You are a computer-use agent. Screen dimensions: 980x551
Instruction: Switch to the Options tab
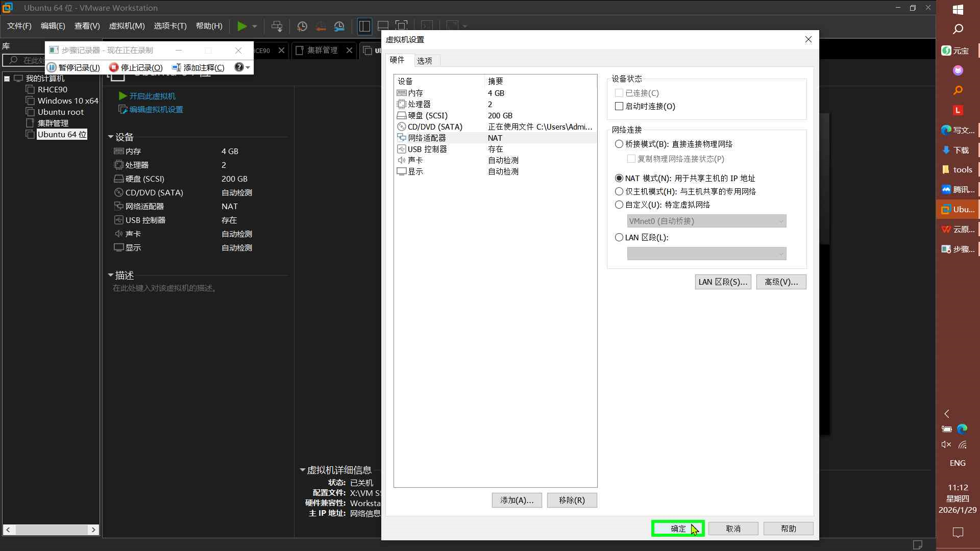pos(424,61)
